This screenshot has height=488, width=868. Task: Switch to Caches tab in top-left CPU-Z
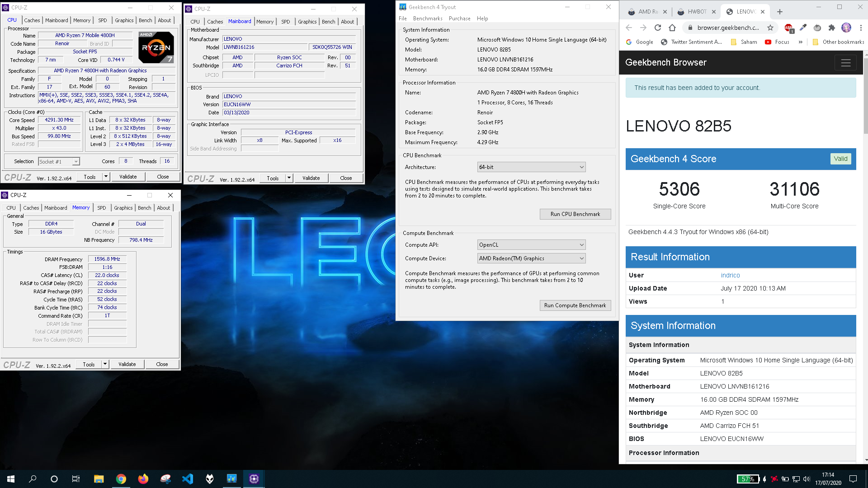[32, 20]
